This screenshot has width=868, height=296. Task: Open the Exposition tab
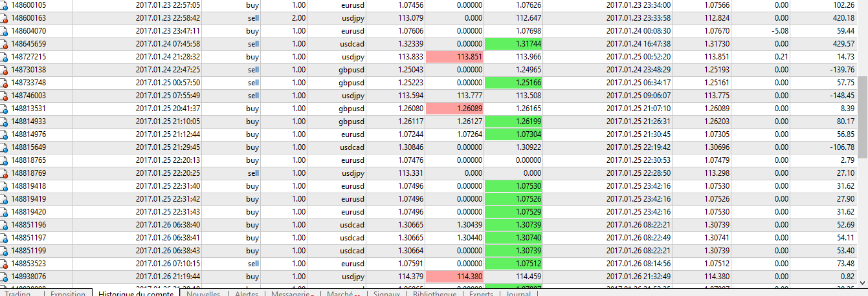67,293
